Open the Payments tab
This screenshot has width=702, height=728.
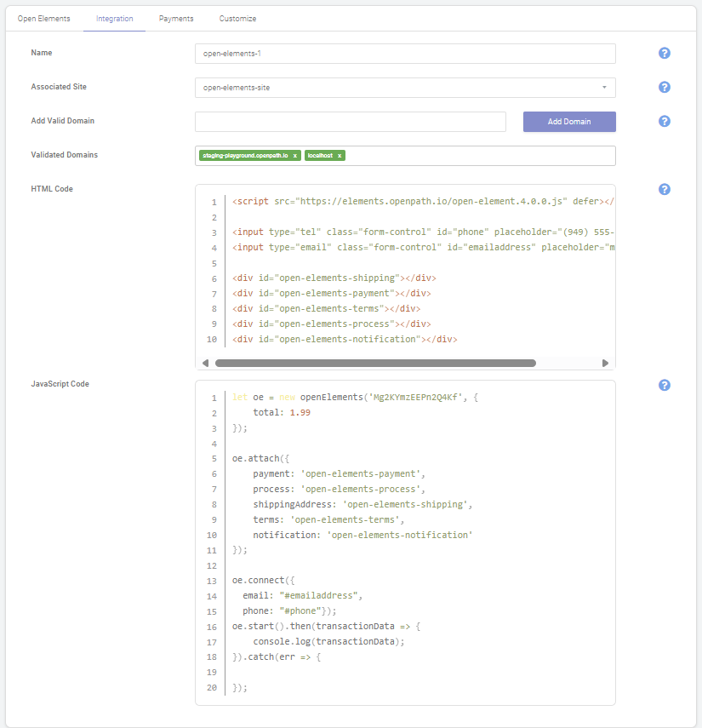coord(176,19)
